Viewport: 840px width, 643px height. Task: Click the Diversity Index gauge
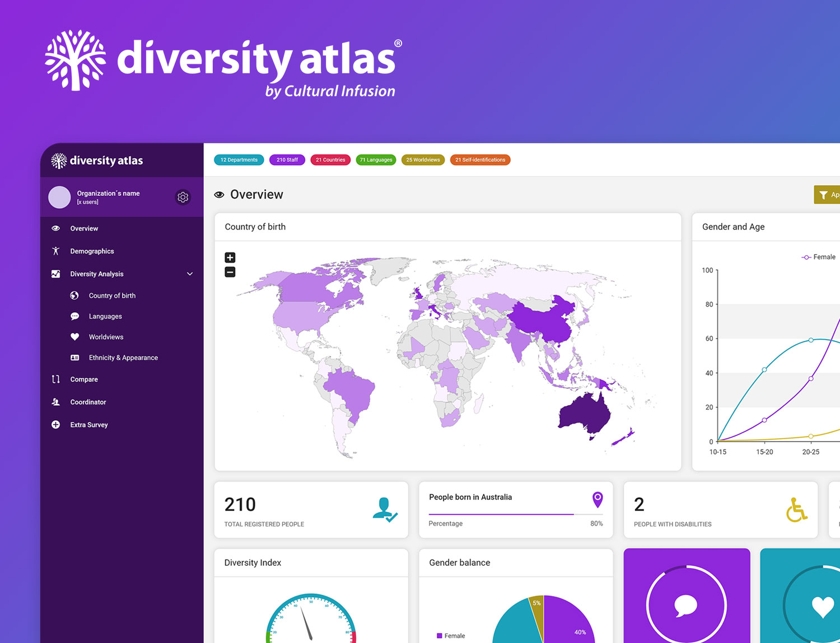(311, 618)
